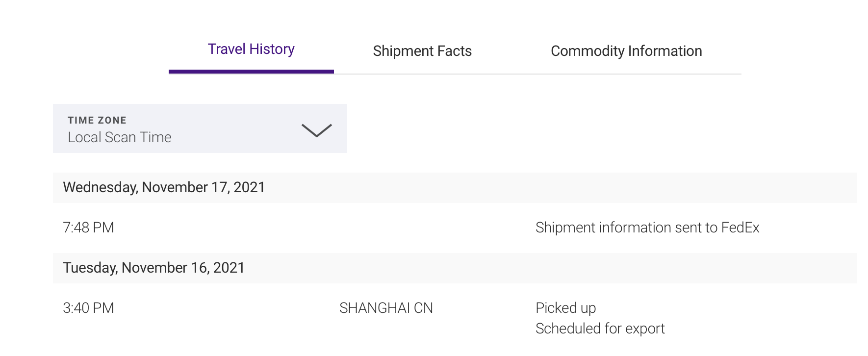868x356 pixels.
Task: Click the word "Tuesday" in the date header
Action: (90, 268)
